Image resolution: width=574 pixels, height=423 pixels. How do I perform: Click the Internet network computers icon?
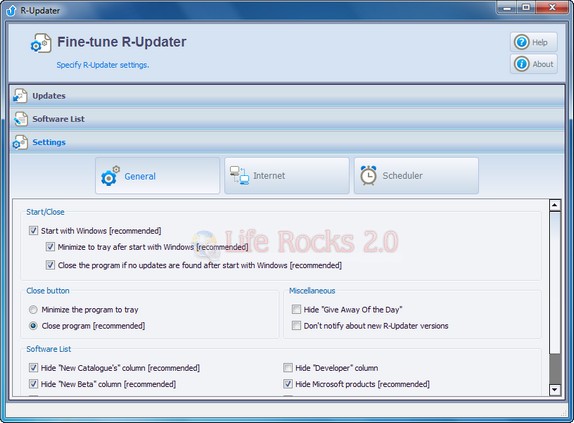point(239,175)
